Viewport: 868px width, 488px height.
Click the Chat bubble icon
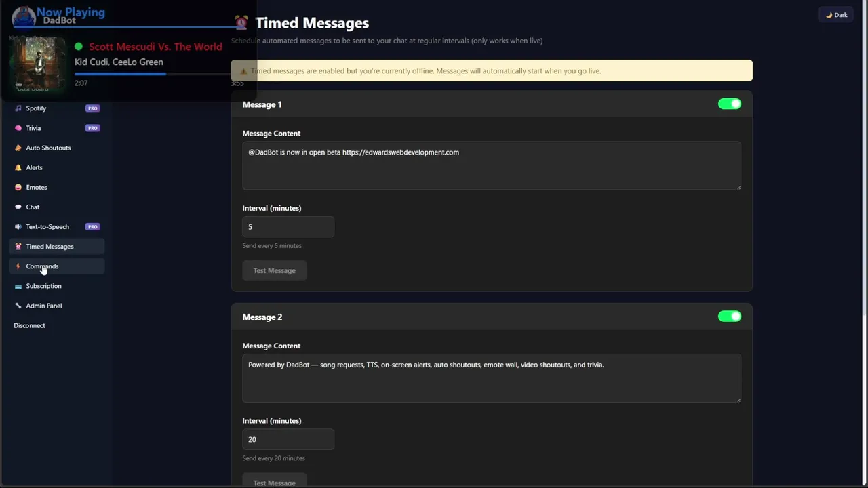(x=18, y=207)
